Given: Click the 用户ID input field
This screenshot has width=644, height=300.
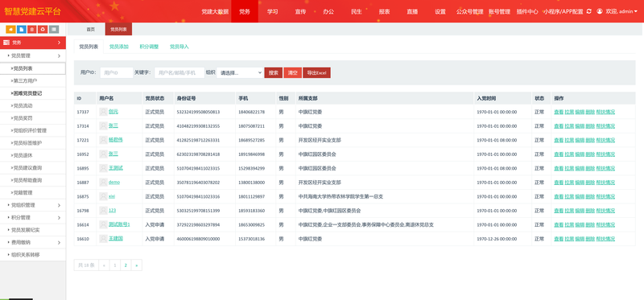Looking at the screenshot, I should 117,72.
